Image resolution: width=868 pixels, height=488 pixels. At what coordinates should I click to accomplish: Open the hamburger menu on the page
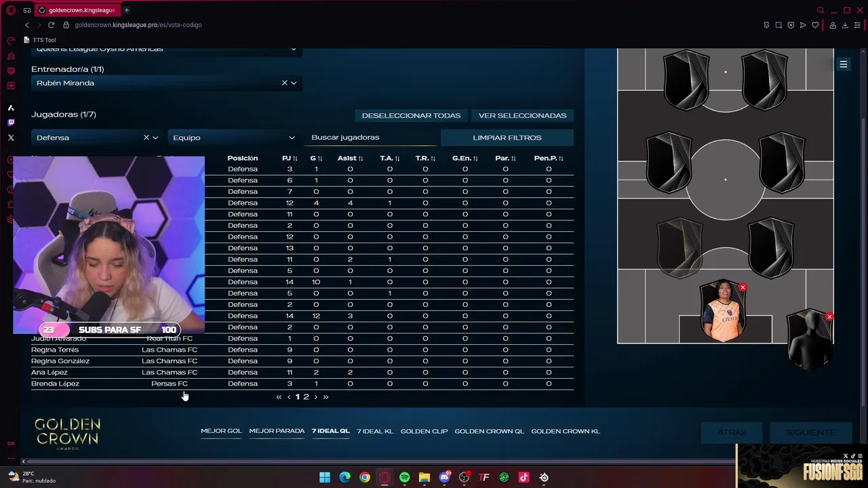coord(844,64)
